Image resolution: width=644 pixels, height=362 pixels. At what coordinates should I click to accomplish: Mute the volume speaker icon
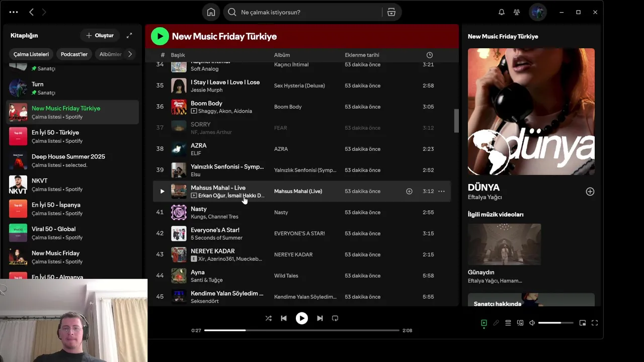click(532, 323)
